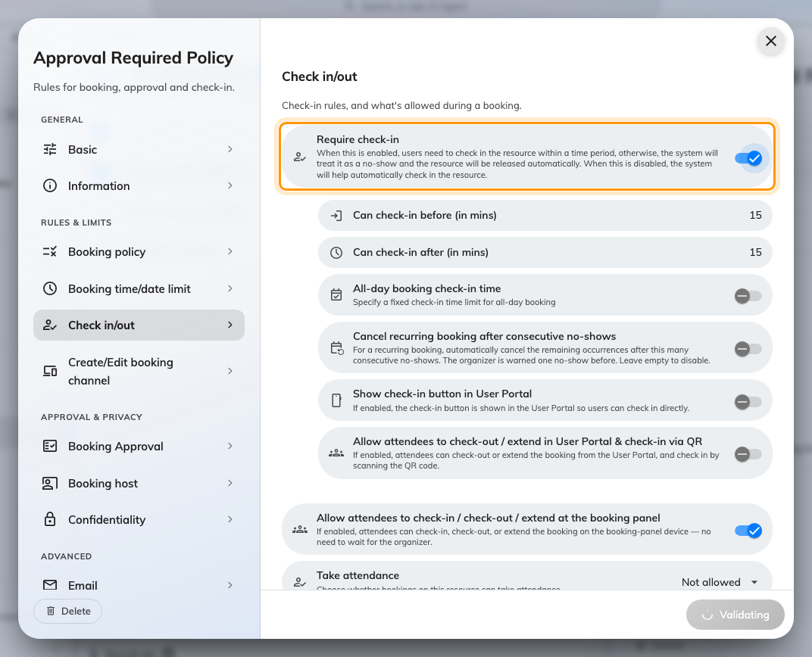Click the Booking Approval checklist icon

point(50,446)
